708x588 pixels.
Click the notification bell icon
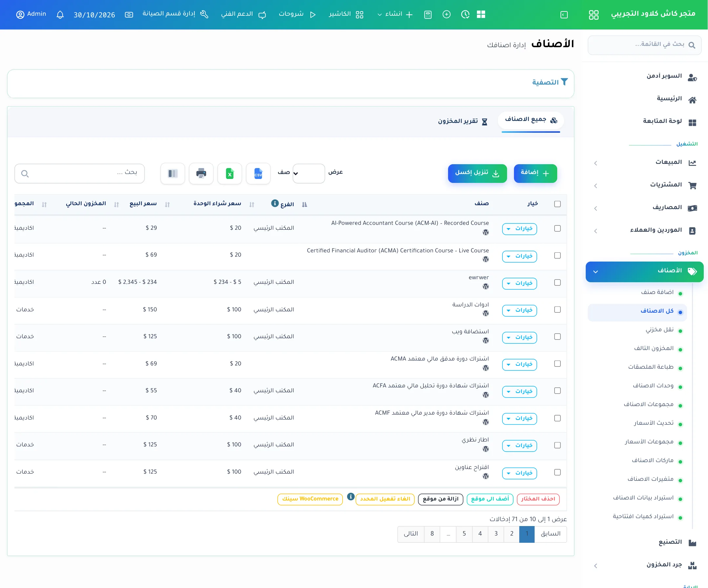[60, 15]
